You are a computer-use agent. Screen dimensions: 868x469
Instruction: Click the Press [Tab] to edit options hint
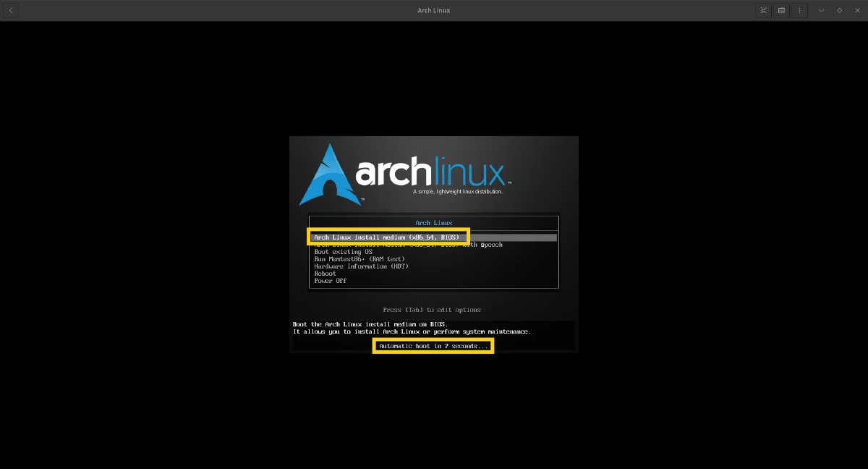(x=432, y=310)
